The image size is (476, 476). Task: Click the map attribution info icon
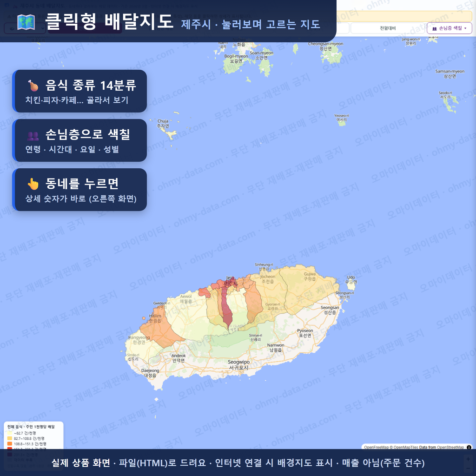pyautogui.click(x=469, y=447)
